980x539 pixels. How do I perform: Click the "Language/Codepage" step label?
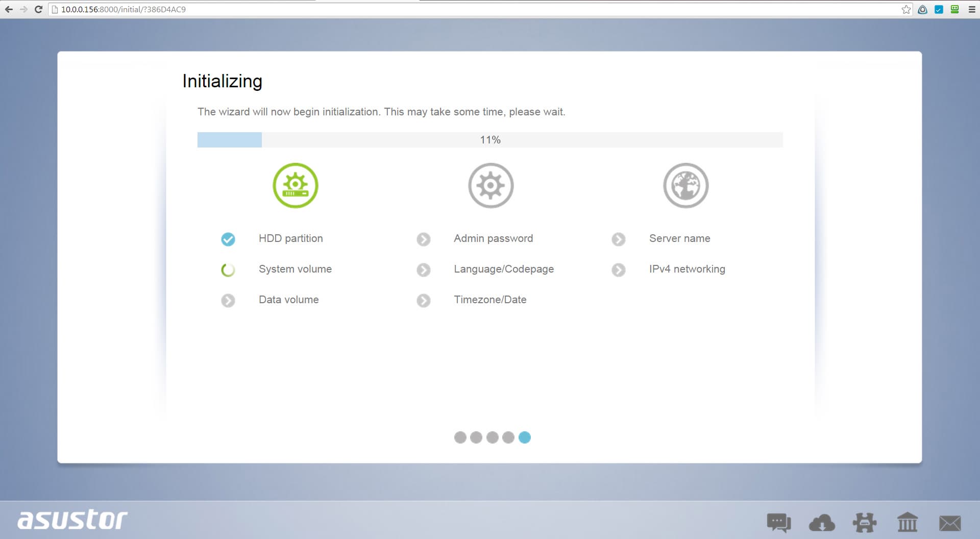pos(504,269)
